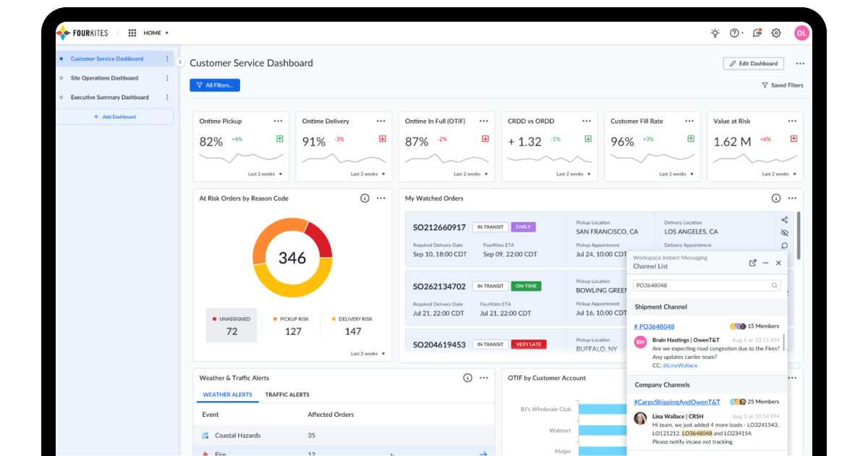Show info for Weather & Traffic Alerts
Viewport: 868px width, 456px height.
(467, 378)
